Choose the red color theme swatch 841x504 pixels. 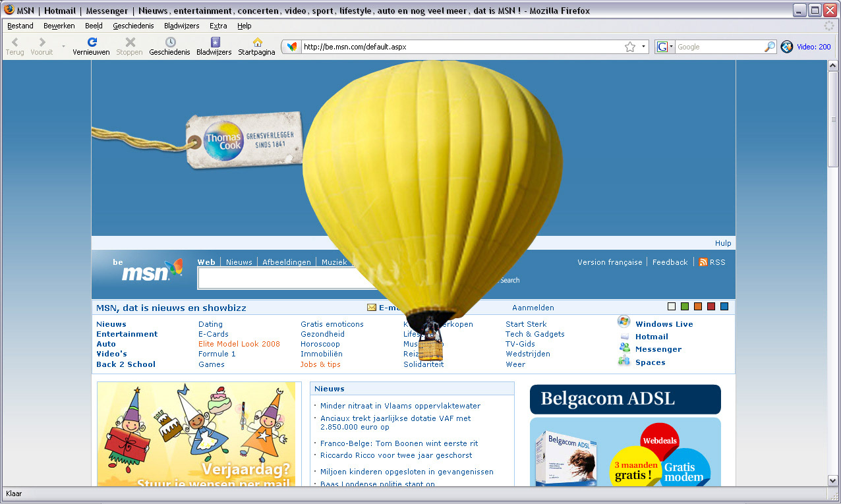click(711, 306)
